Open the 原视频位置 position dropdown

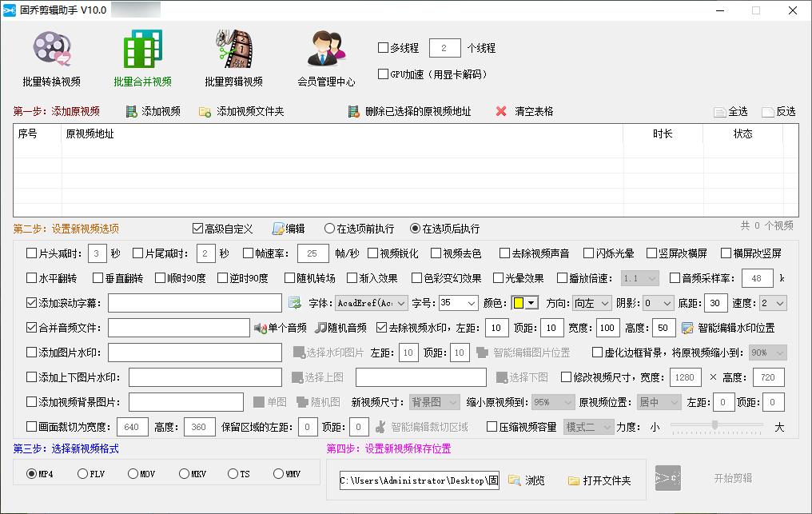coord(659,401)
